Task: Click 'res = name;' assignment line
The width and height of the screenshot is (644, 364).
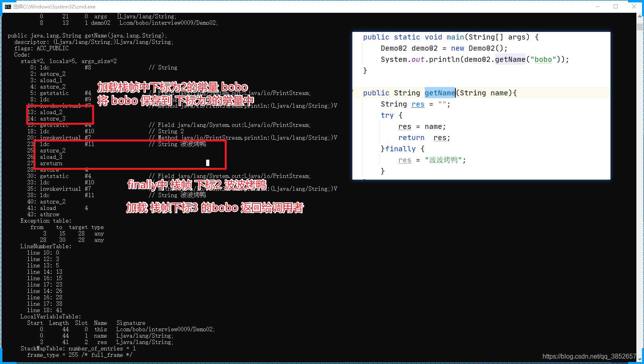Action: click(422, 127)
